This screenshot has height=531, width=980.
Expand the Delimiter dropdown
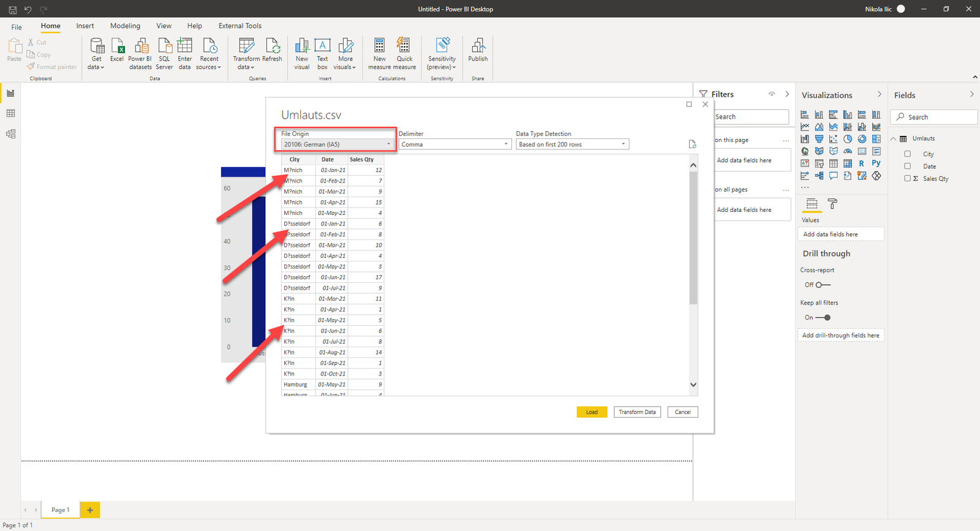pyautogui.click(x=454, y=145)
